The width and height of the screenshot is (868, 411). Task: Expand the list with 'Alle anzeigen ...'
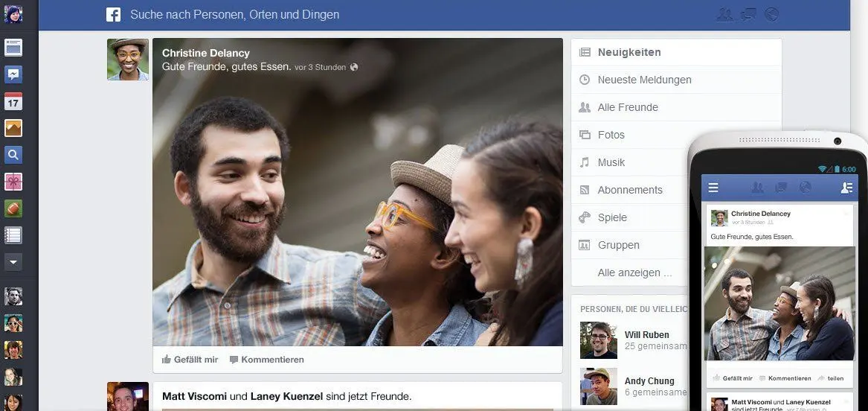pos(635,273)
